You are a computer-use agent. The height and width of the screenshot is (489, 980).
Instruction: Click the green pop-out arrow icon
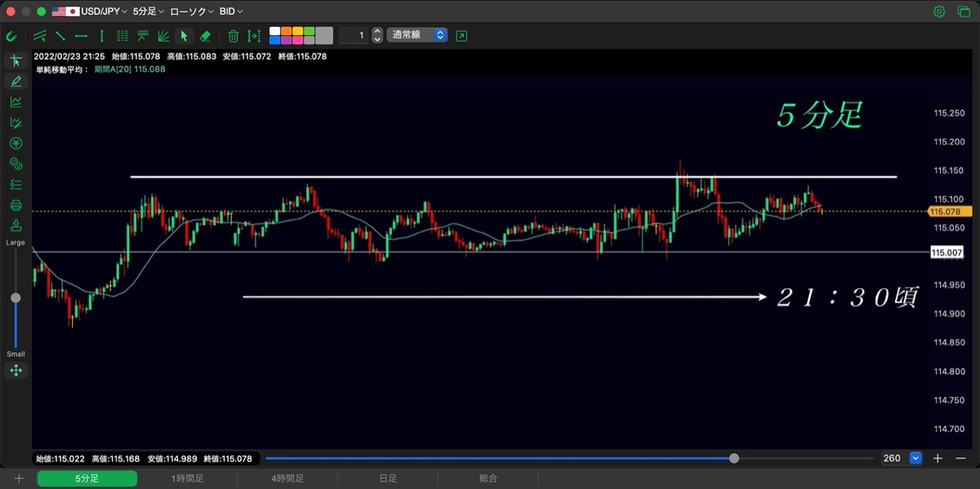tap(462, 36)
